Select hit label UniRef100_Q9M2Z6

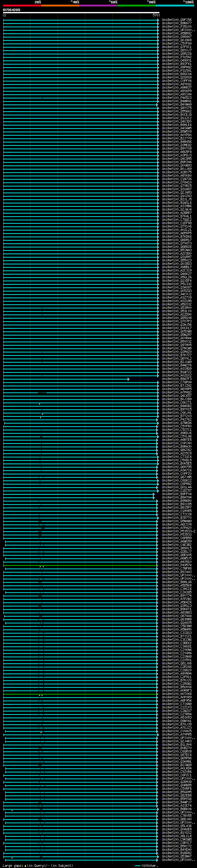[x=177, y=54]
